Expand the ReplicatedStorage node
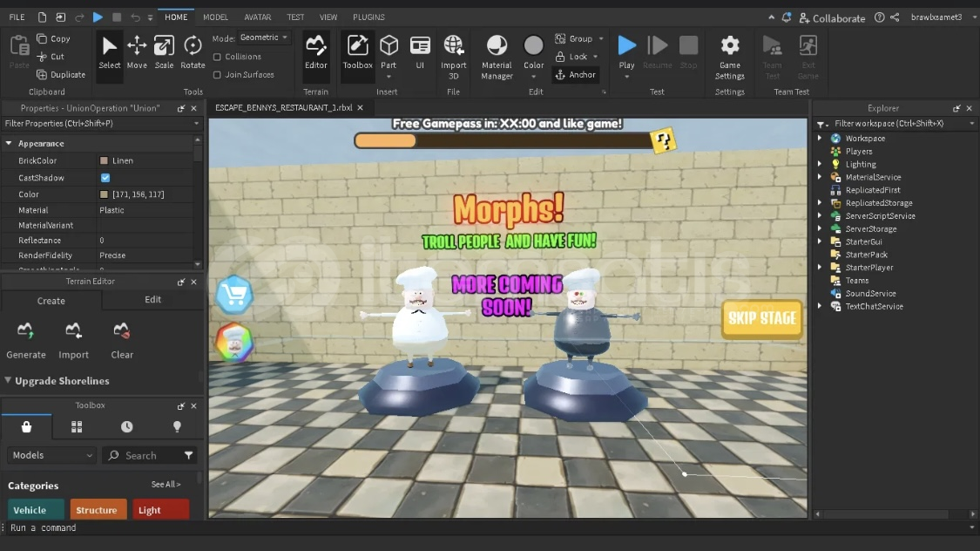This screenshot has width=980, height=551. point(820,202)
